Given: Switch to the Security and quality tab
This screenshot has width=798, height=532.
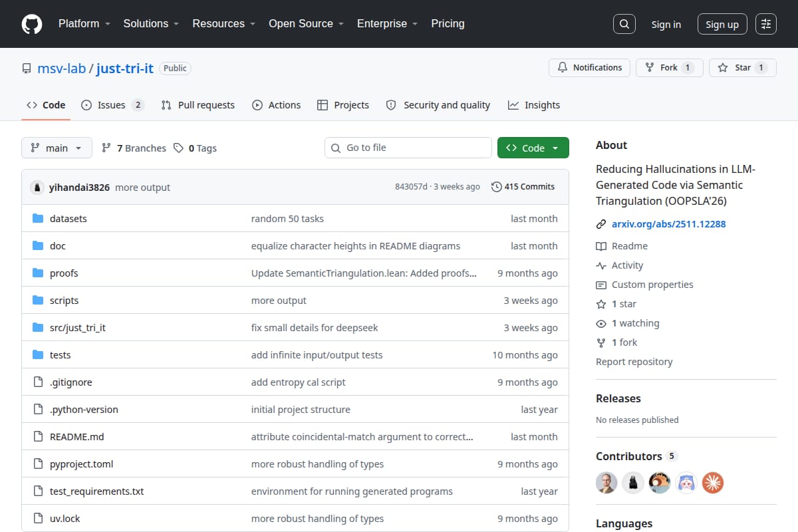Looking at the screenshot, I should pyautogui.click(x=438, y=105).
